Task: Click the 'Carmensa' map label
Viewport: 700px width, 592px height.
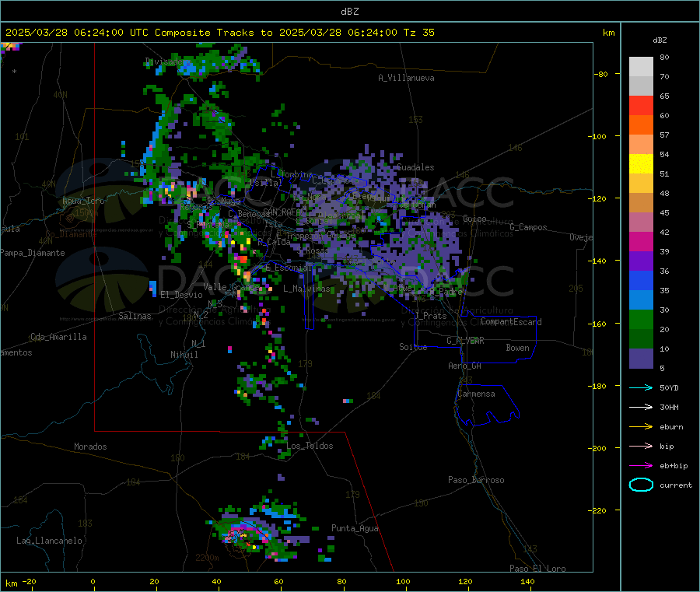Action: click(x=476, y=394)
